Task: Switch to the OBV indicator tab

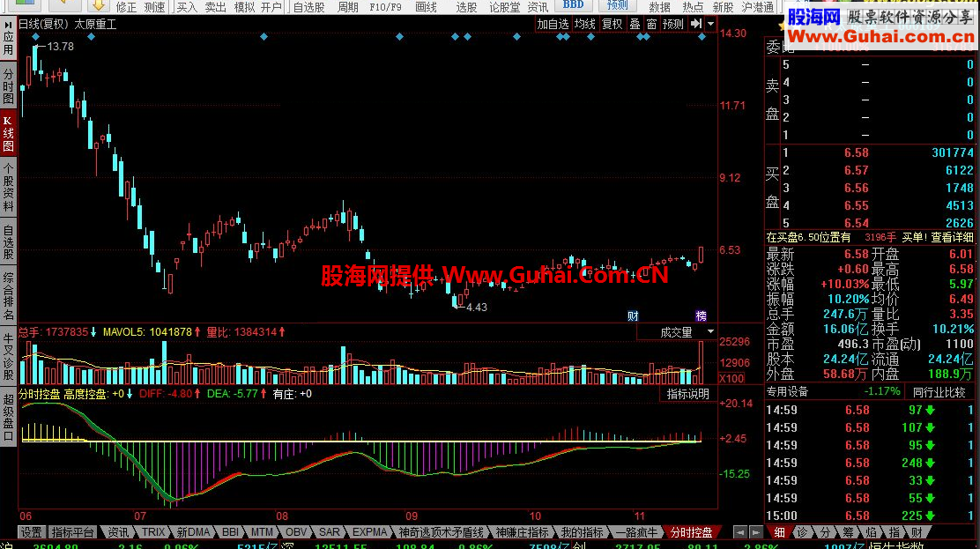Action: 295,532
